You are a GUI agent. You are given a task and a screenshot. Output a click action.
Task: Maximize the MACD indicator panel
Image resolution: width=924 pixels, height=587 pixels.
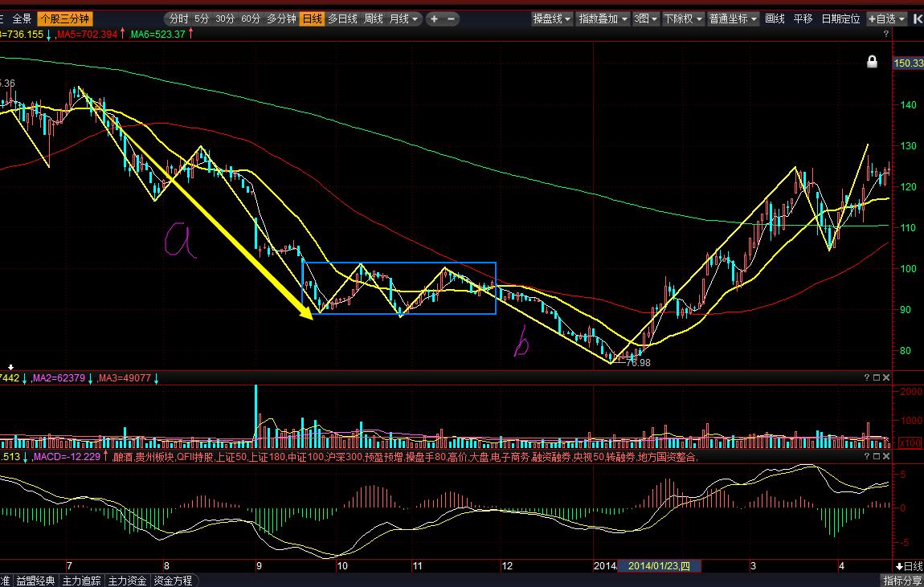point(877,456)
